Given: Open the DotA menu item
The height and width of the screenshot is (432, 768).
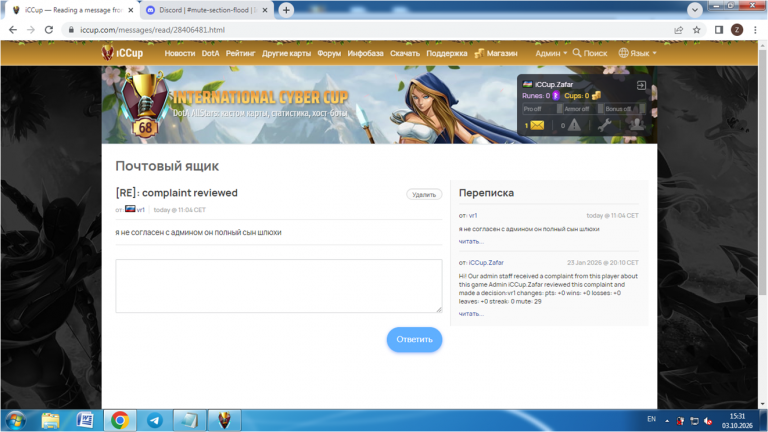Looking at the screenshot, I should click(x=211, y=53).
